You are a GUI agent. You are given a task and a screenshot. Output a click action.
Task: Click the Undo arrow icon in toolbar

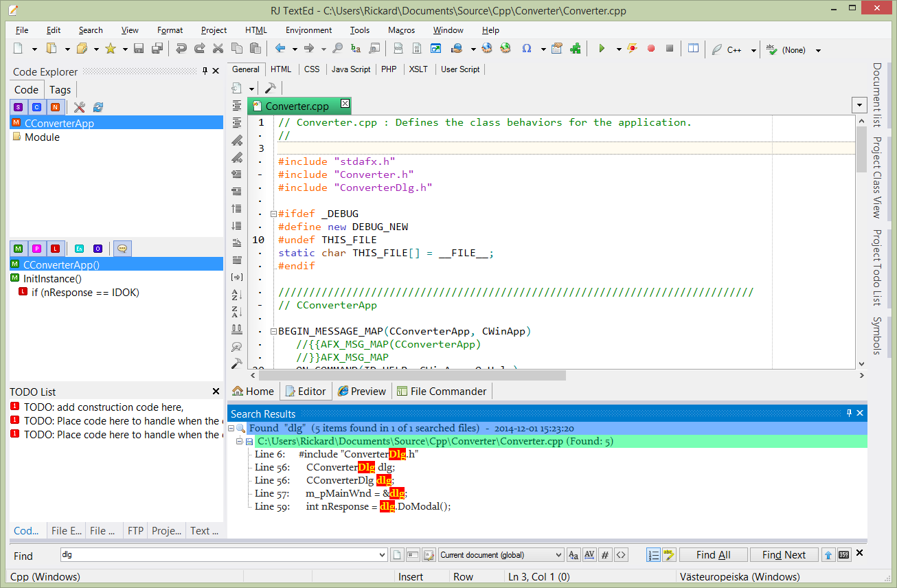click(x=181, y=49)
